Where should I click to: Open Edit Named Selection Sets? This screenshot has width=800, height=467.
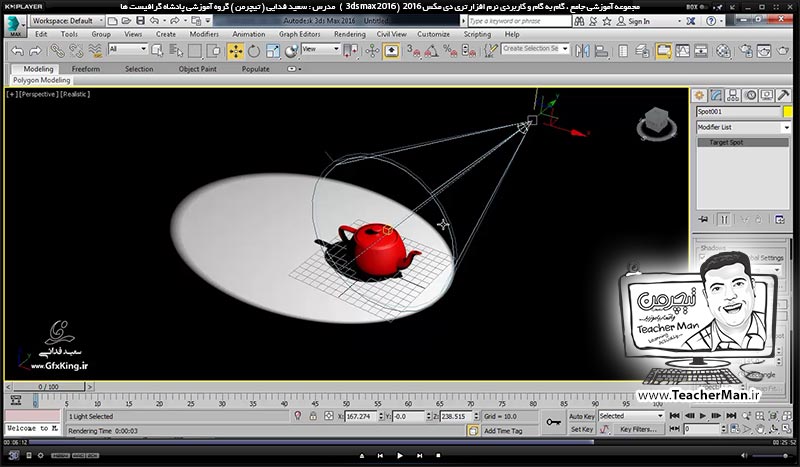[x=490, y=51]
